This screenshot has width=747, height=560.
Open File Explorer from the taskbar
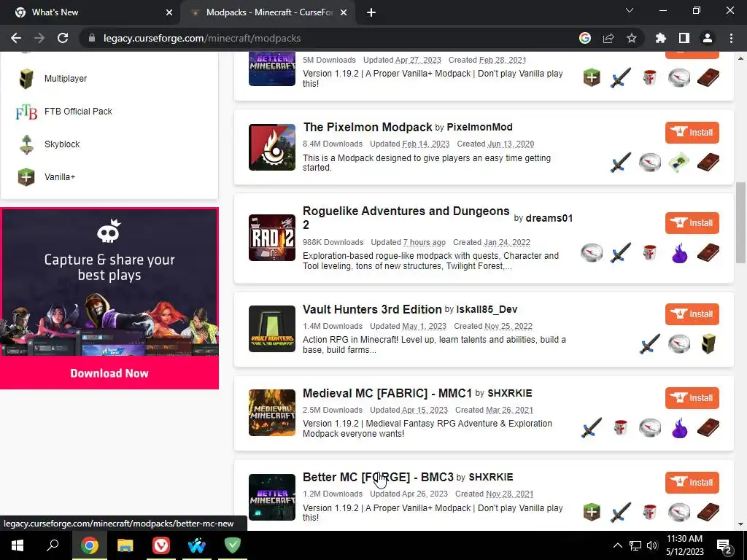(125, 545)
